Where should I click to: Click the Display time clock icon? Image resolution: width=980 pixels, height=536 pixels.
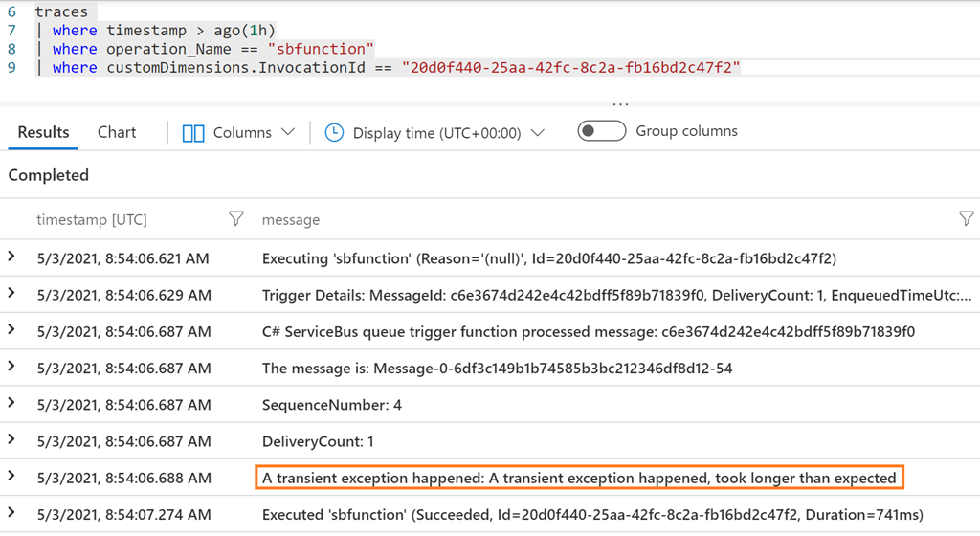pyautogui.click(x=334, y=132)
